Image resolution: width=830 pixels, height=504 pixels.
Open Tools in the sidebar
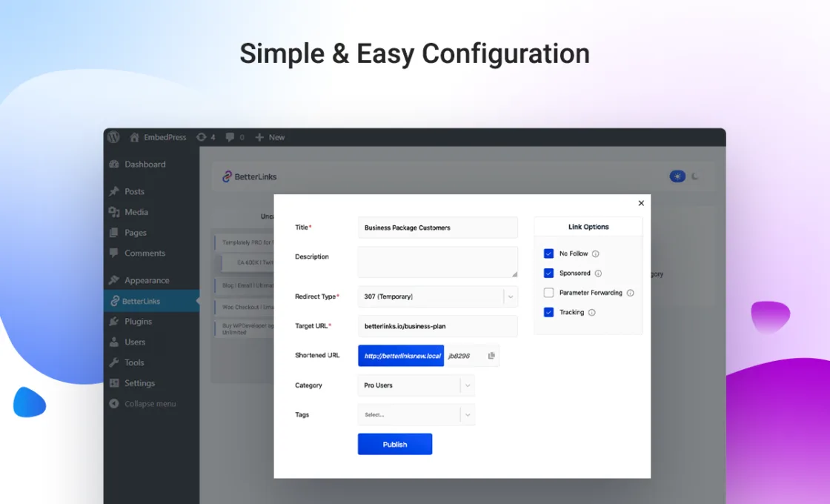[134, 362]
